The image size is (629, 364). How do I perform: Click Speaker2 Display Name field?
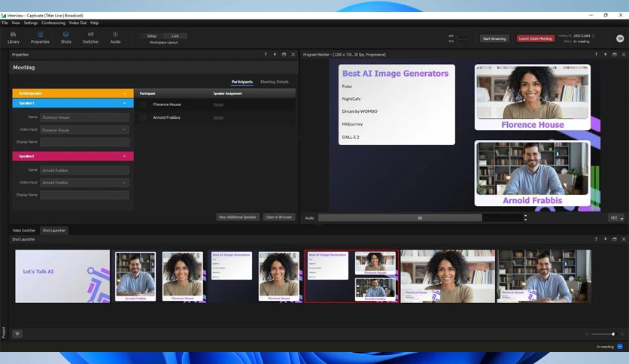(x=84, y=196)
